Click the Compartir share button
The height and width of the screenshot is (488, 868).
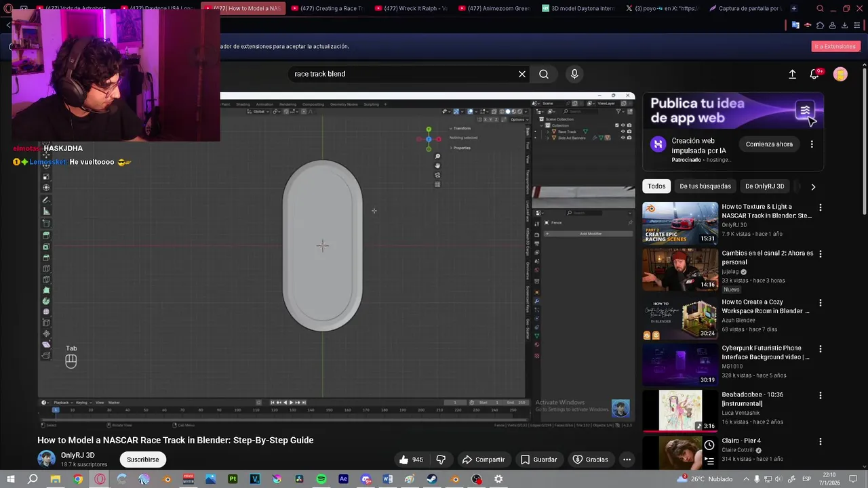click(484, 460)
